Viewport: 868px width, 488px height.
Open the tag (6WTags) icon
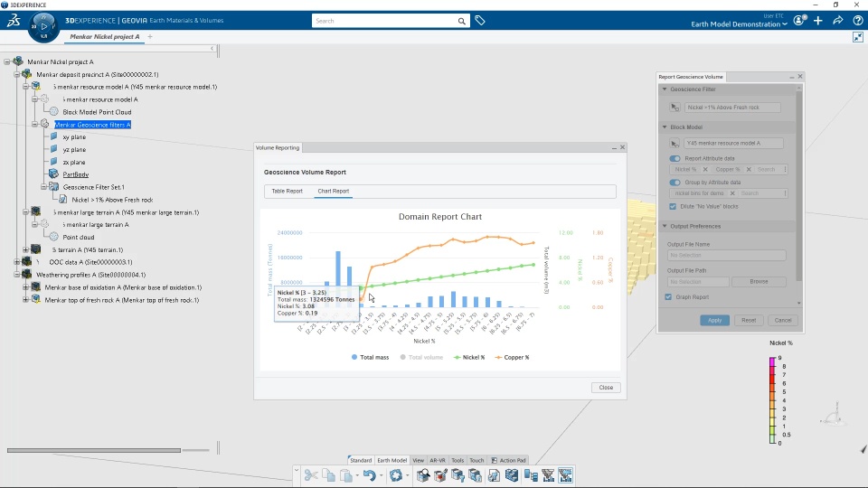pos(480,21)
